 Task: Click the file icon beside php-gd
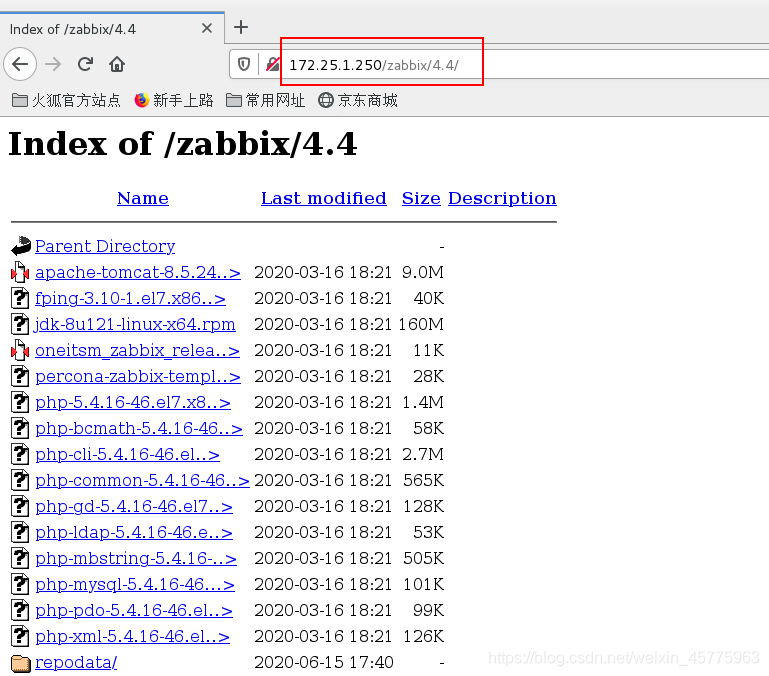coord(20,506)
